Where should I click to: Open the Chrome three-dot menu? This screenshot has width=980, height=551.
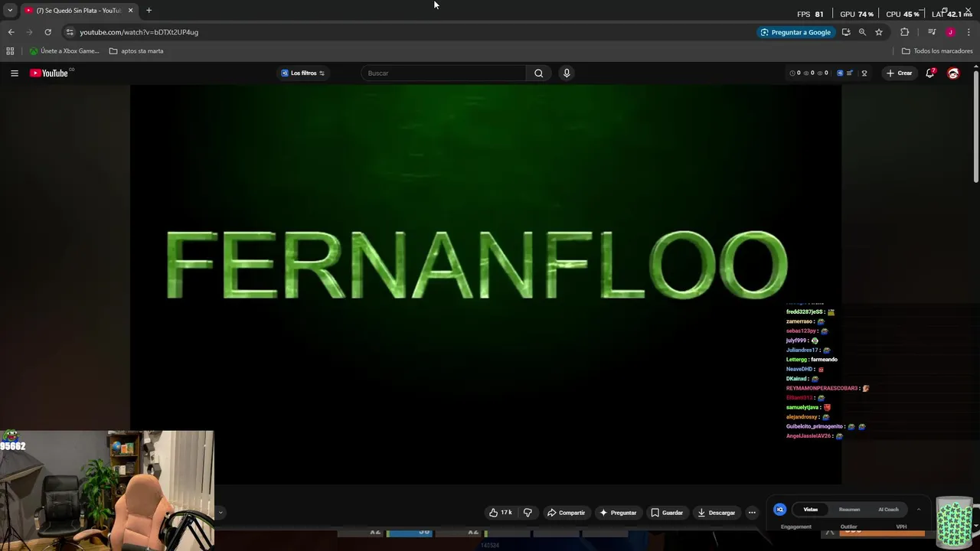pyautogui.click(x=969, y=32)
